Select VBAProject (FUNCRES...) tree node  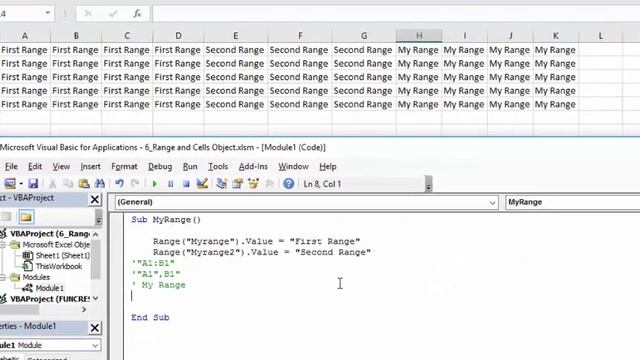(x=49, y=299)
